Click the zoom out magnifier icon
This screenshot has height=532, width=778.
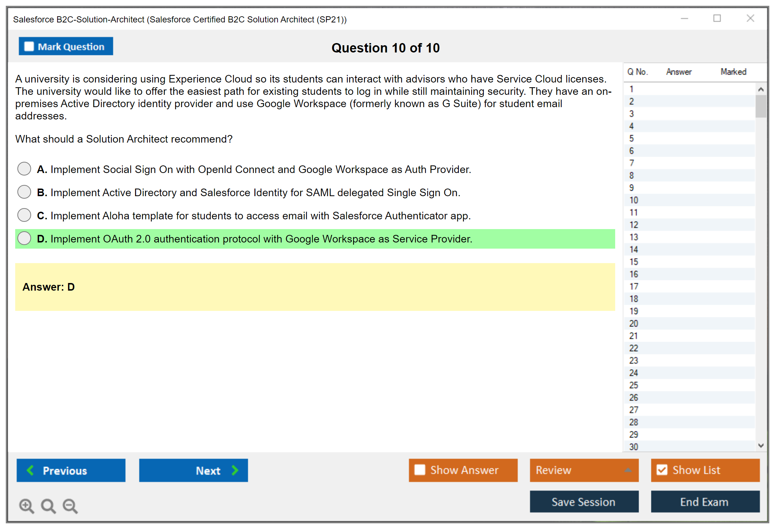70,506
